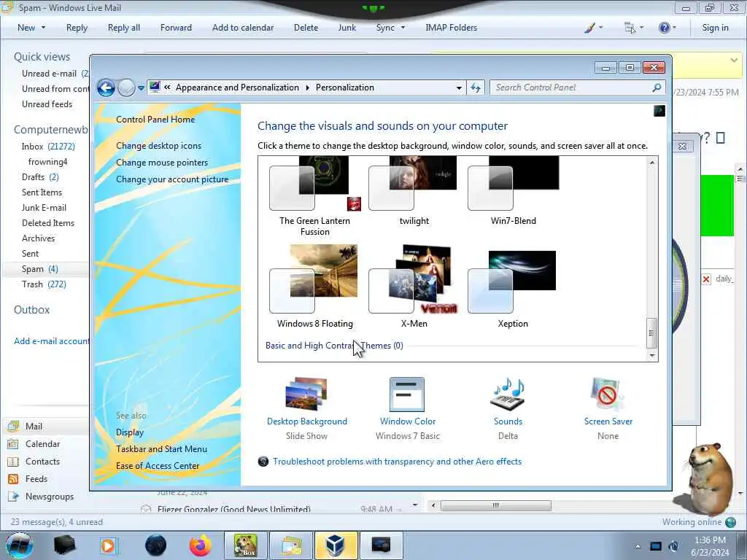Click IMAP Folders in Live Mail toolbar
747x560 pixels.
coord(451,28)
